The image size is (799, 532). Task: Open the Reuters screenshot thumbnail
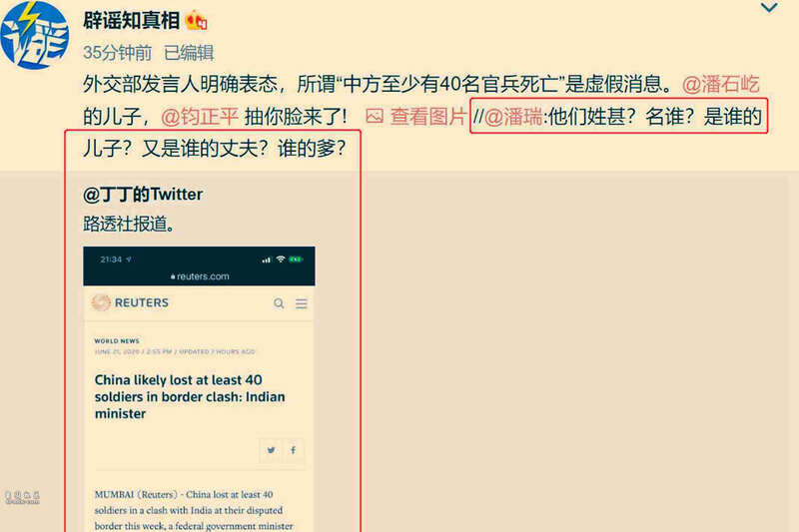199,389
